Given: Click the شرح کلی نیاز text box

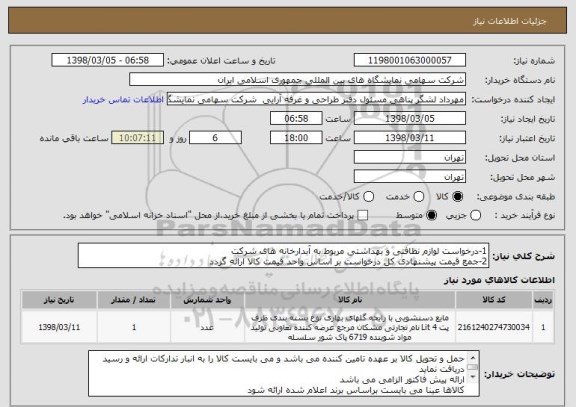Looking at the screenshot, I should click(x=284, y=256).
